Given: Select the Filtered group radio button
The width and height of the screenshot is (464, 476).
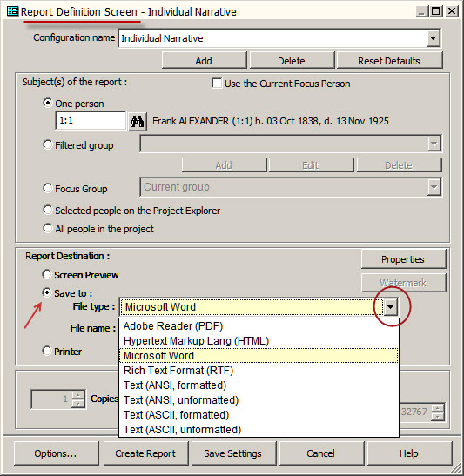Looking at the screenshot, I should point(48,144).
